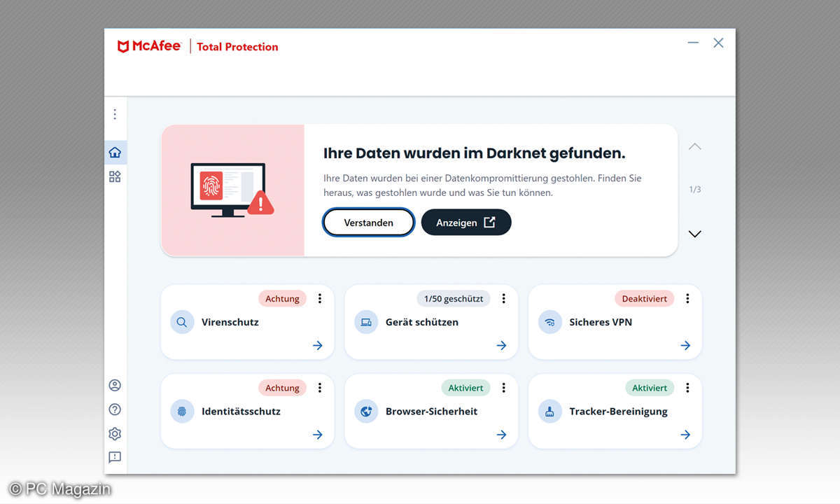The width and height of the screenshot is (840, 504).
Task: Click the Anzeigen button
Action: (x=466, y=222)
